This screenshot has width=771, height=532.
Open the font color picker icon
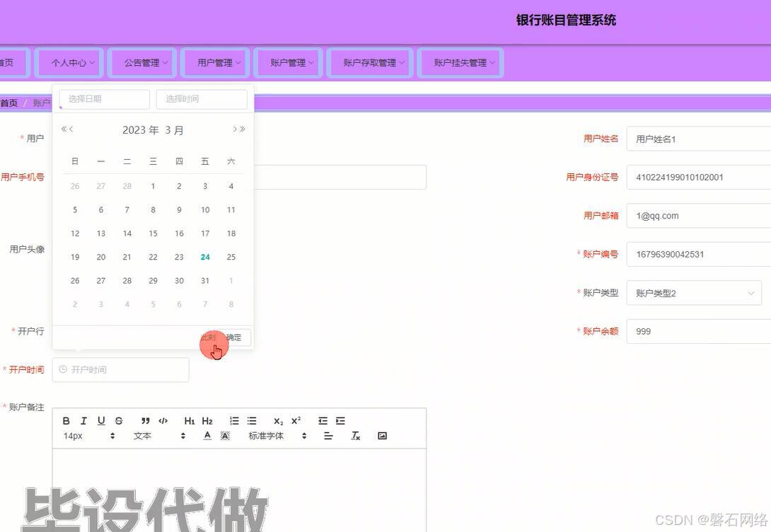click(207, 436)
